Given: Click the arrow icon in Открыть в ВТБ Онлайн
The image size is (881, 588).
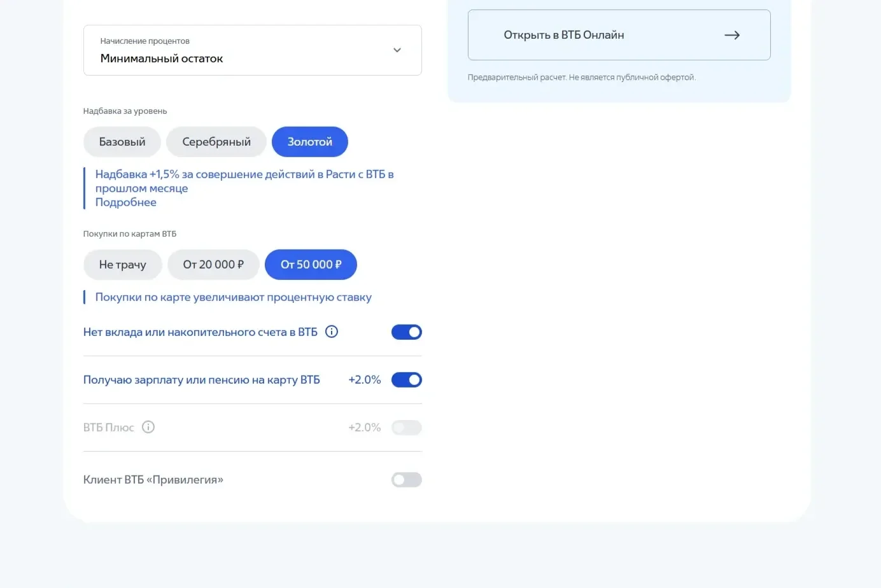Looking at the screenshot, I should point(732,35).
